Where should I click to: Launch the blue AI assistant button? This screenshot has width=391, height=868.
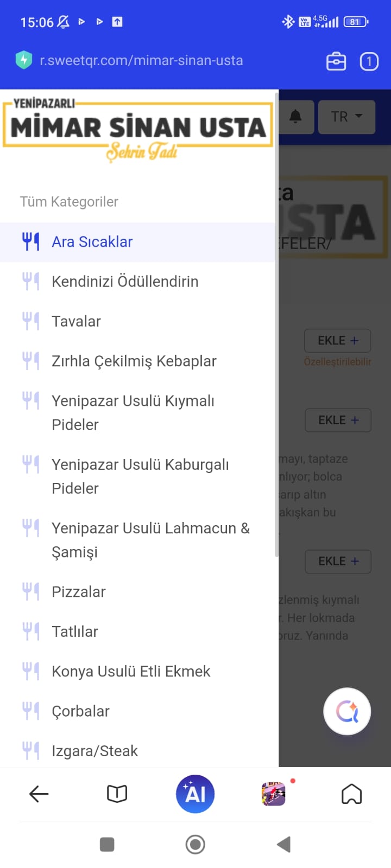[195, 794]
